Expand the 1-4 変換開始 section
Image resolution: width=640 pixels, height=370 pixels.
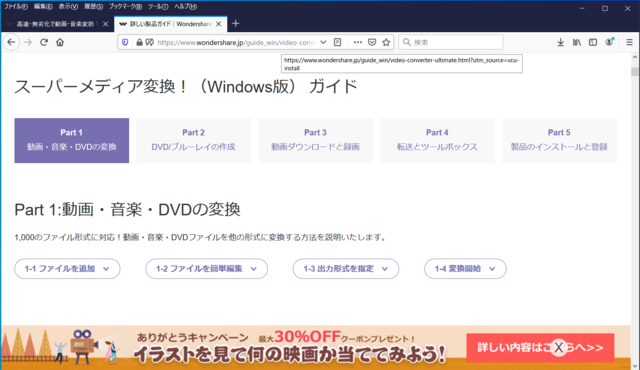[x=465, y=268]
